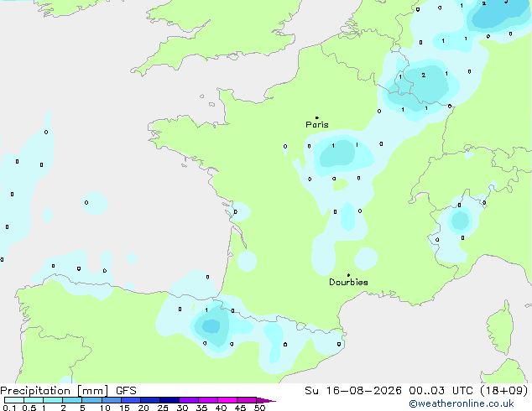Select the Paris location dot marker
The image size is (532, 411).
tap(317, 117)
